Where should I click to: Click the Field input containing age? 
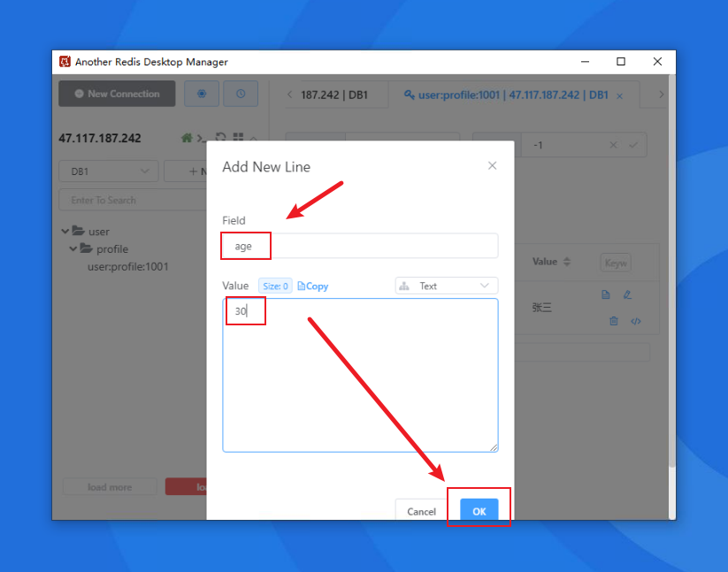click(x=360, y=246)
